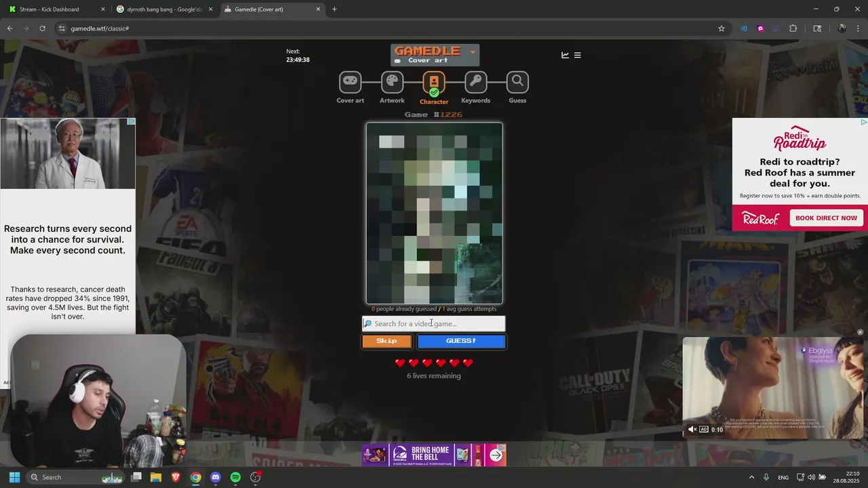Screen dimensions: 868x488
Task: Open the Chrome profile avatar
Action: (842, 28)
